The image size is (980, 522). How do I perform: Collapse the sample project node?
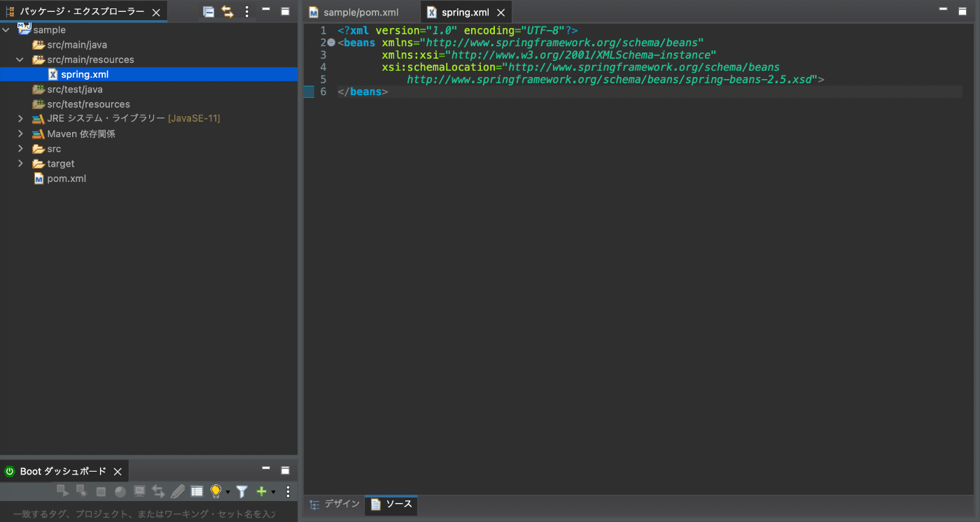(x=6, y=30)
